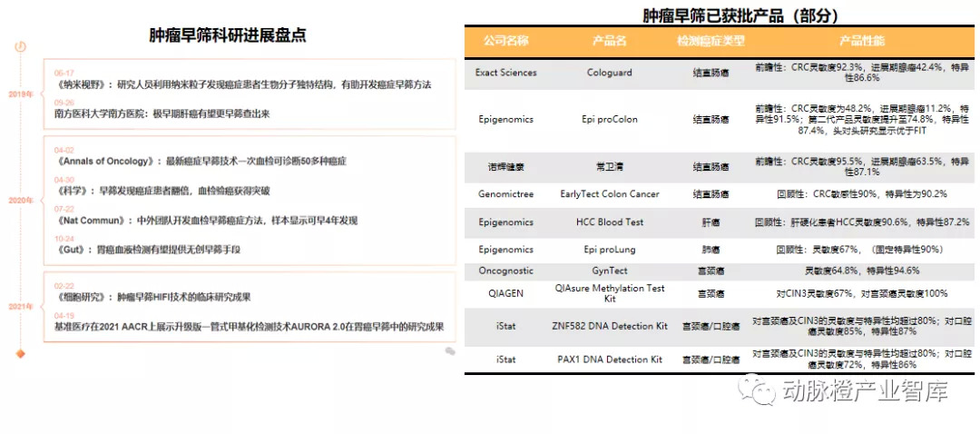Image resolution: width=980 pixels, height=434 pixels.
Task: Click Epigenomics in the Epi proColon row
Action: click(505, 119)
